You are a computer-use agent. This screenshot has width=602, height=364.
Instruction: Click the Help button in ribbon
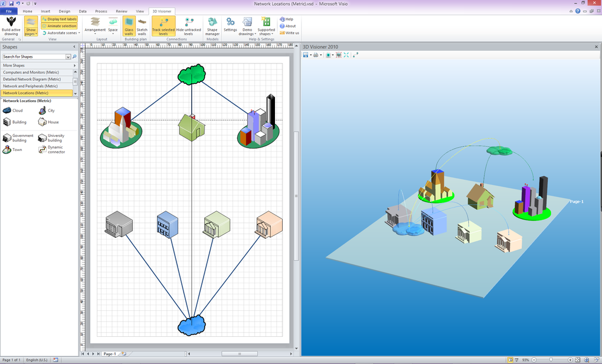(286, 19)
